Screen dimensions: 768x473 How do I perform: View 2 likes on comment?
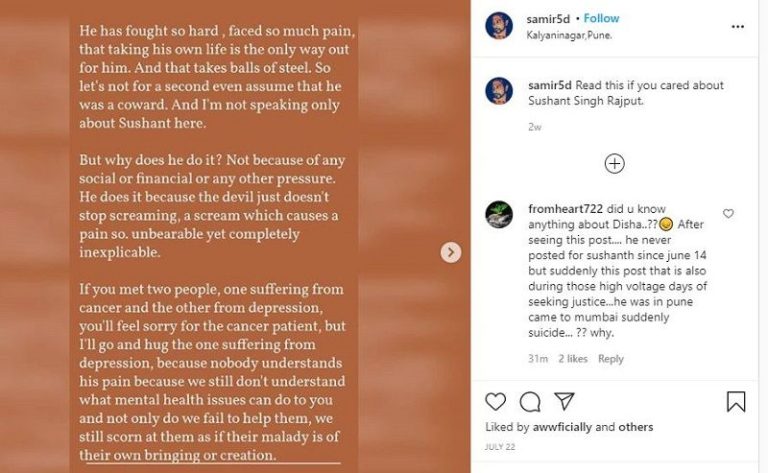pos(573,359)
